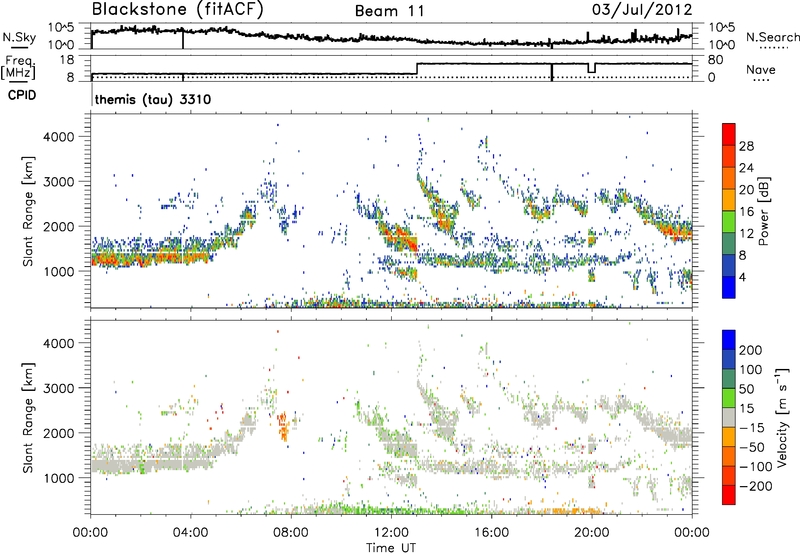Click the 'N.Search' legend label
Screen dimensions: 800x554
point(772,37)
